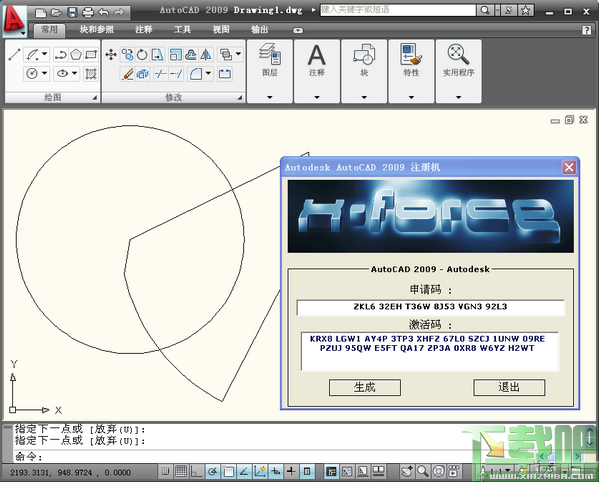The image size is (599, 482).
Task: Switch to the 常用 ribbon tab
Action: click(49, 30)
